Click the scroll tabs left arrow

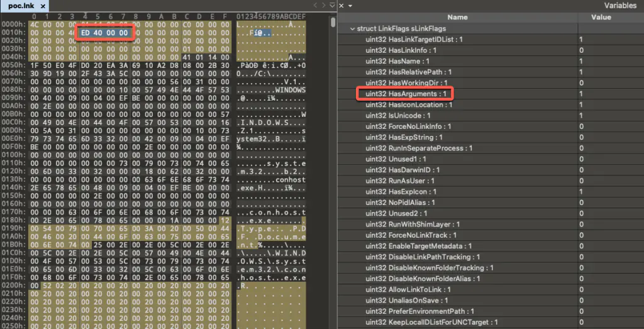tap(314, 6)
